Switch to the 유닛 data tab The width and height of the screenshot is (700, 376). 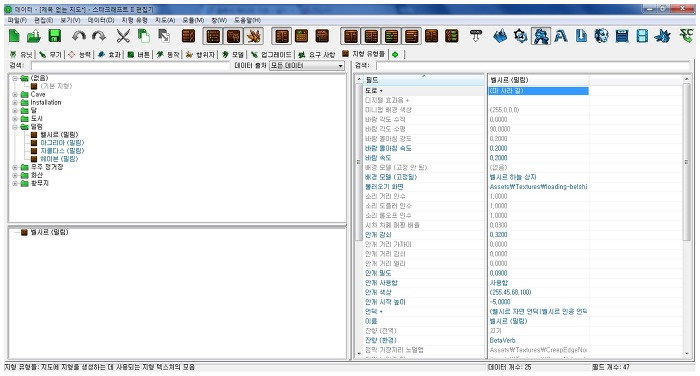click(x=21, y=54)
